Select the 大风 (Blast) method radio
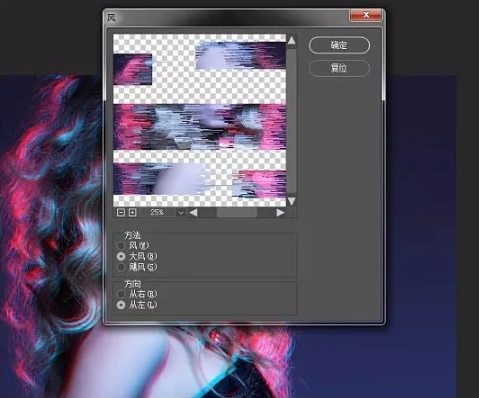480x398 pixels. (121, 256)
